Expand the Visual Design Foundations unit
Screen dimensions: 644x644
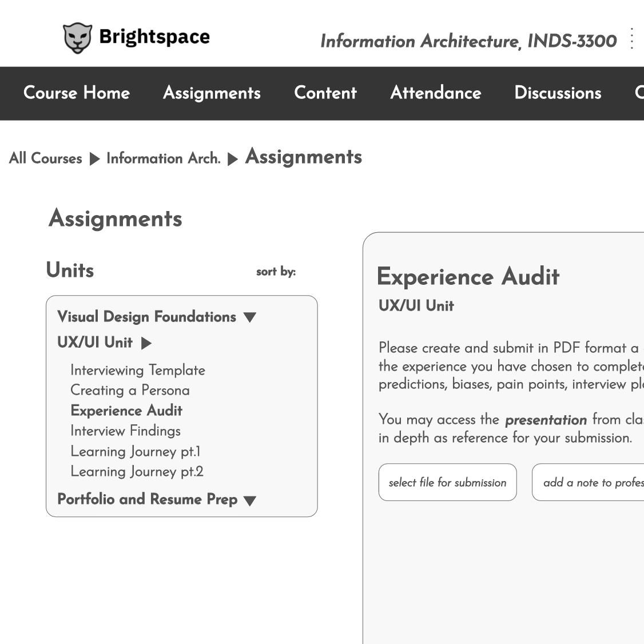(x=250, y=317)
